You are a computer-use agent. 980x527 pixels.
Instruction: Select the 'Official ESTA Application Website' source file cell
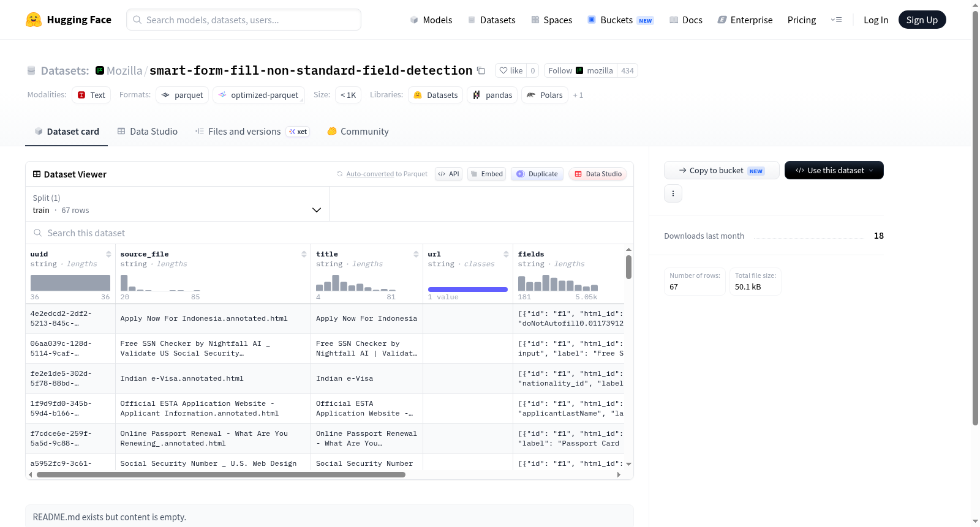[213, 408]
